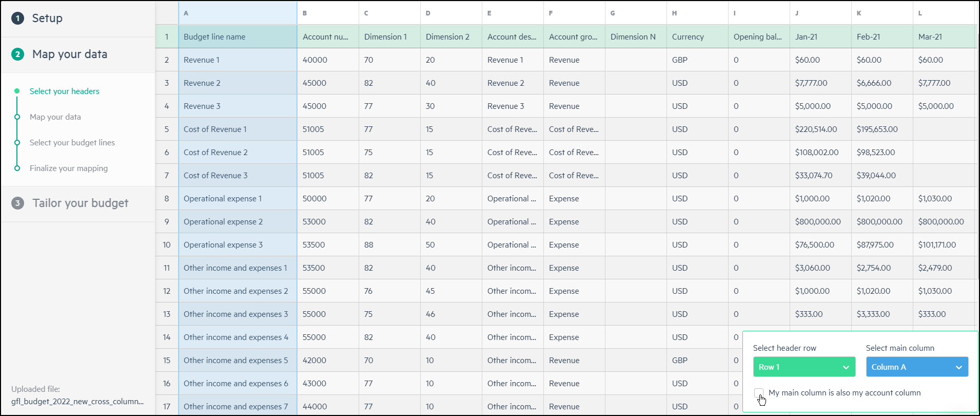The height and width of the screenshot is (416, 980).
Task: Click the 'Currency' header cell
Action: tap(697, 36)
